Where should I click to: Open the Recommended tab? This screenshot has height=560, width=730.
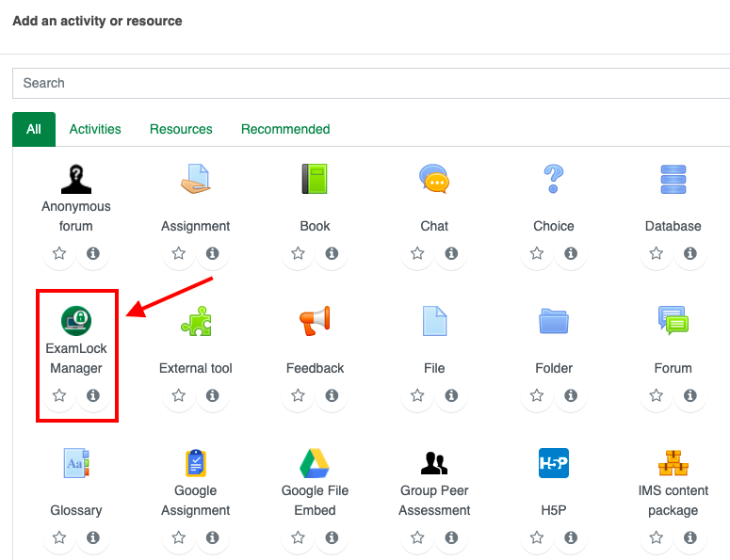tap(285, 129)
